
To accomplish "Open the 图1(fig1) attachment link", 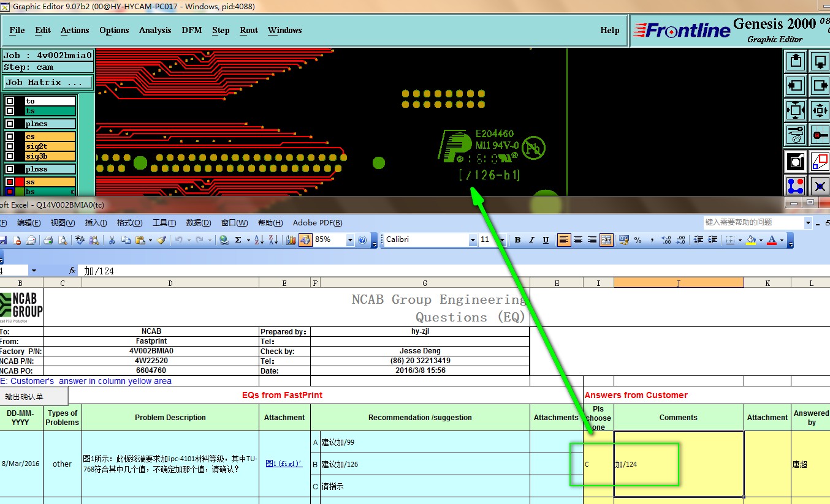I will click(284, 464).
